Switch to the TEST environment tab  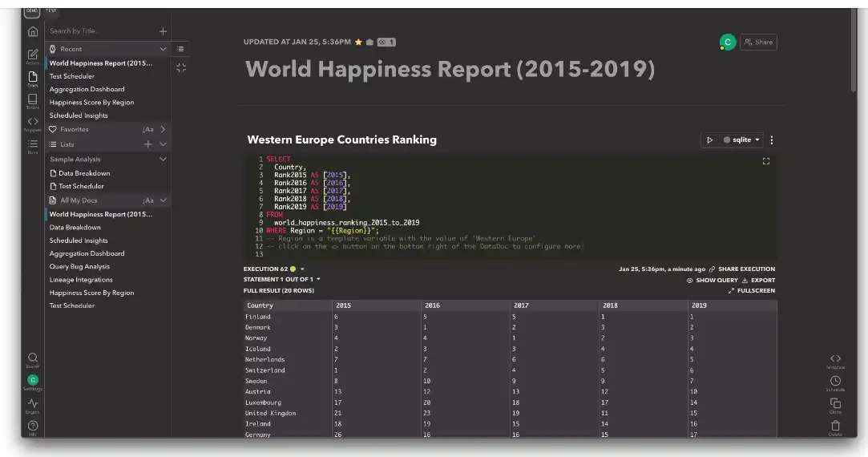point(51,11)
